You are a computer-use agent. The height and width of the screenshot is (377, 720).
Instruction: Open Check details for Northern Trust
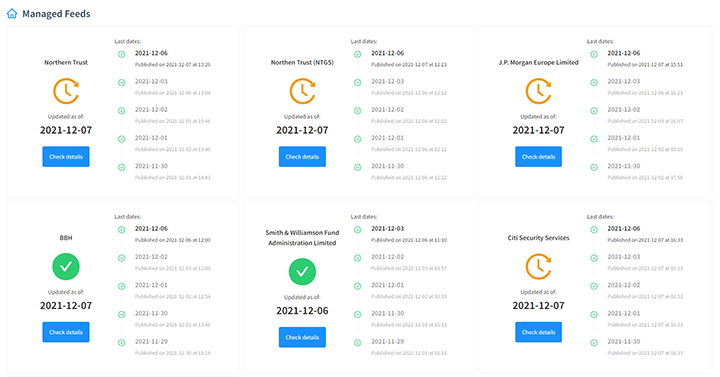tap(66, 157)
